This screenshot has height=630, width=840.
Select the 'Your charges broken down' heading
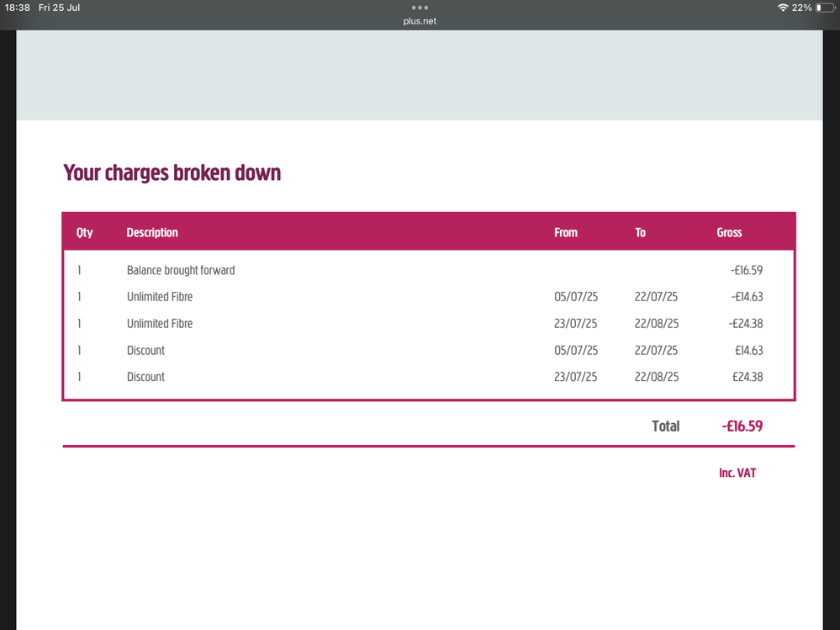point(172,173)
